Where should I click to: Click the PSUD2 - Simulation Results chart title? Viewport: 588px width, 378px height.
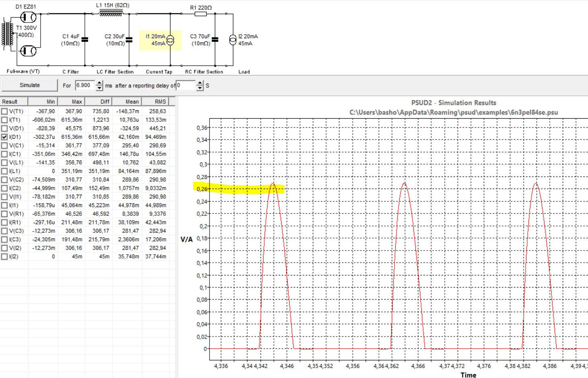tap(454, 103)
